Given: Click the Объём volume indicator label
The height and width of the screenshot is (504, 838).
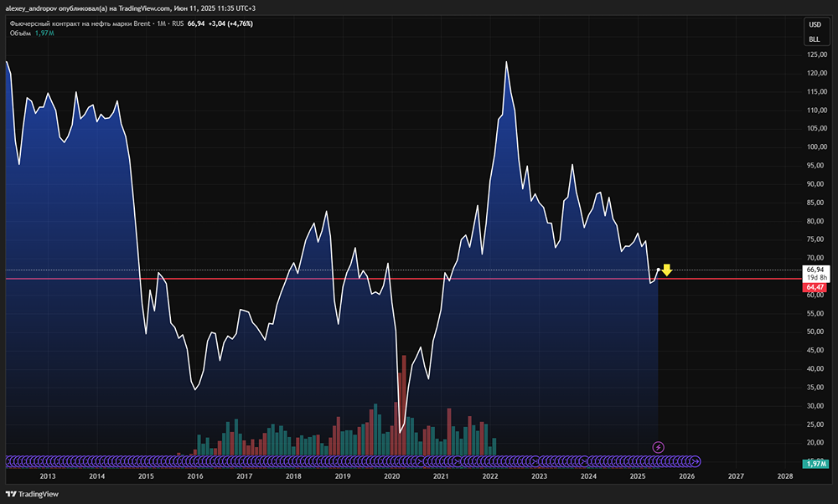Looking at the screenshot, I should (x=20, y=33).
